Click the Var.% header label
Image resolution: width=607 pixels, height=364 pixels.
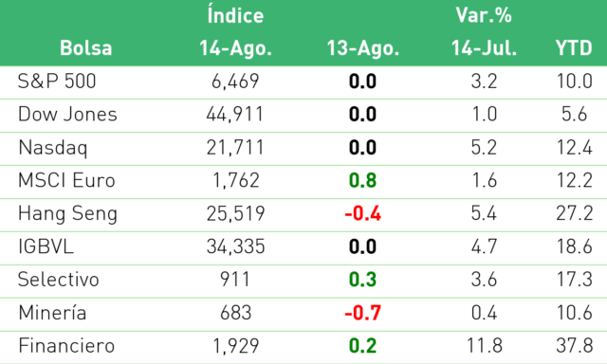click(484, 15)
